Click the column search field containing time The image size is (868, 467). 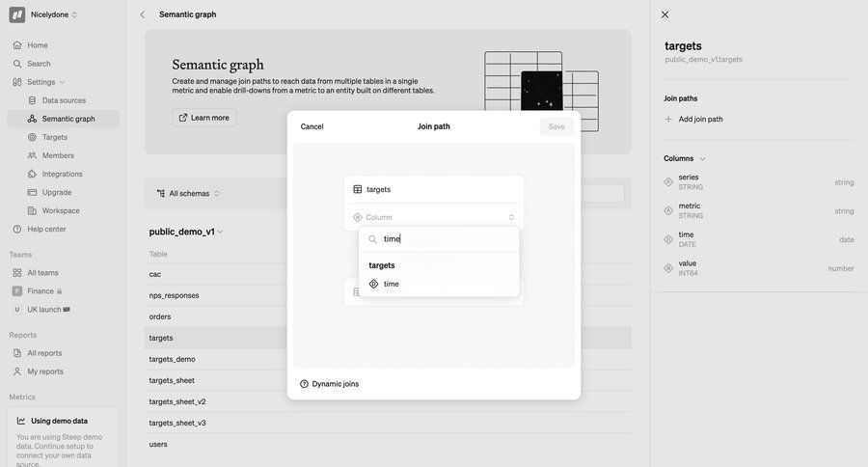pos(439,238)
